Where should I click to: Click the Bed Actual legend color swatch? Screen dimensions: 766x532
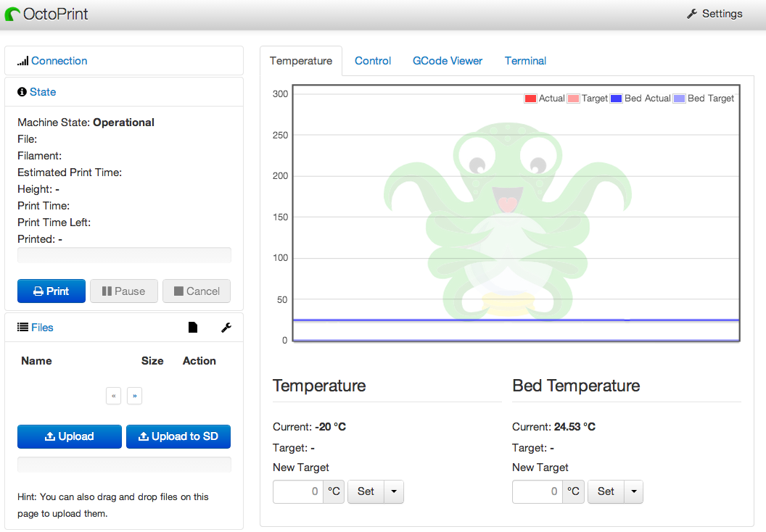click(617, 99)
